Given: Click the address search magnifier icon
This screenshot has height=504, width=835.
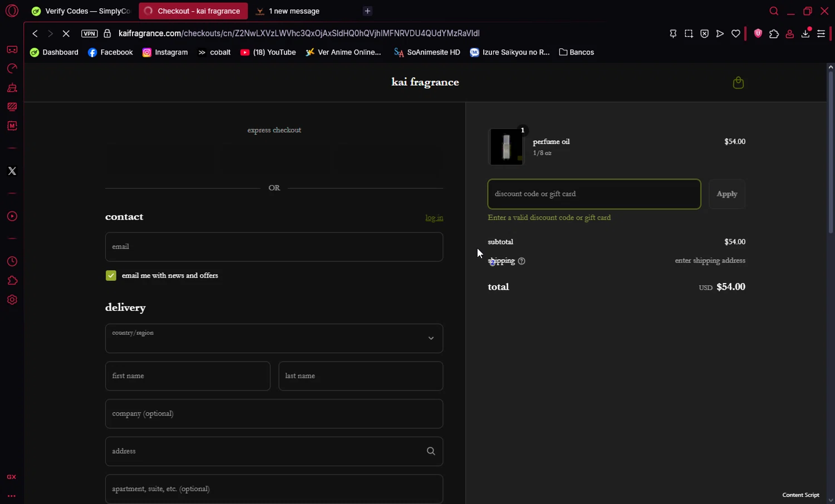Looking at the screenshot, I should point(431,451).
